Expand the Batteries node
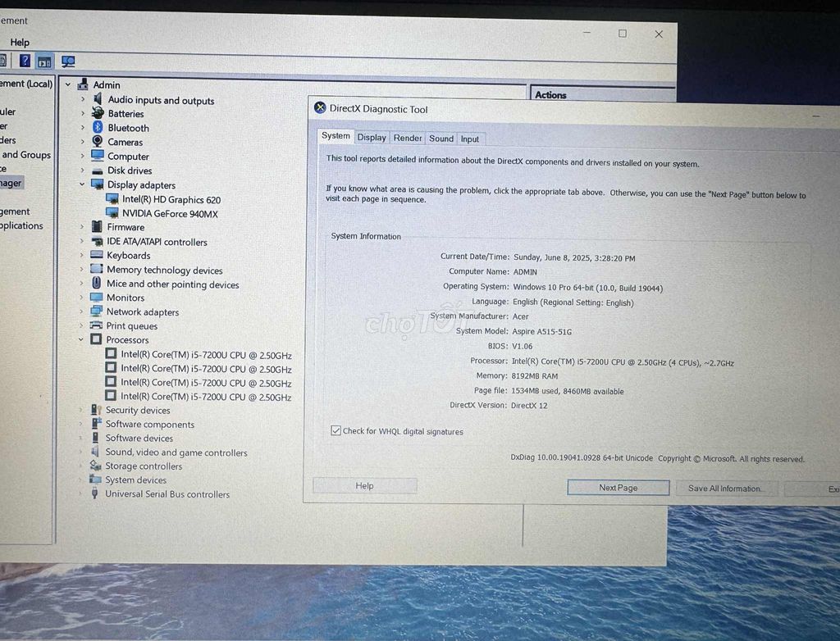 pos(83,113)
